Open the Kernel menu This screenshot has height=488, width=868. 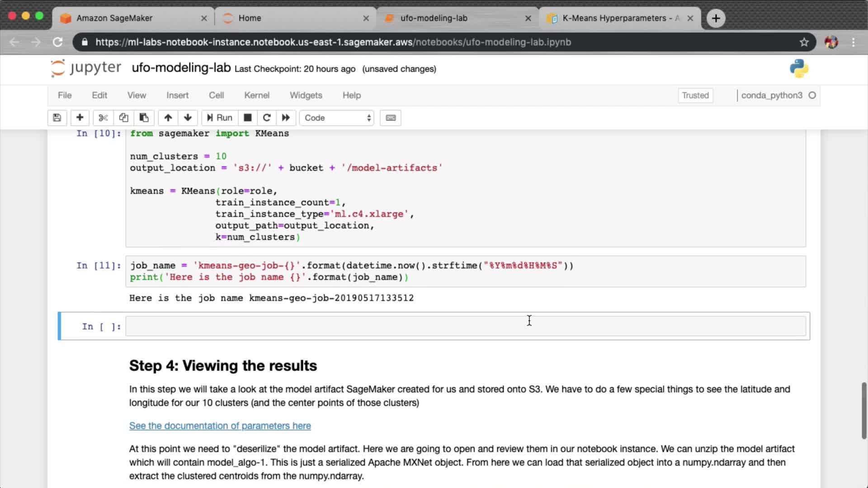click(x=256, y=95)
